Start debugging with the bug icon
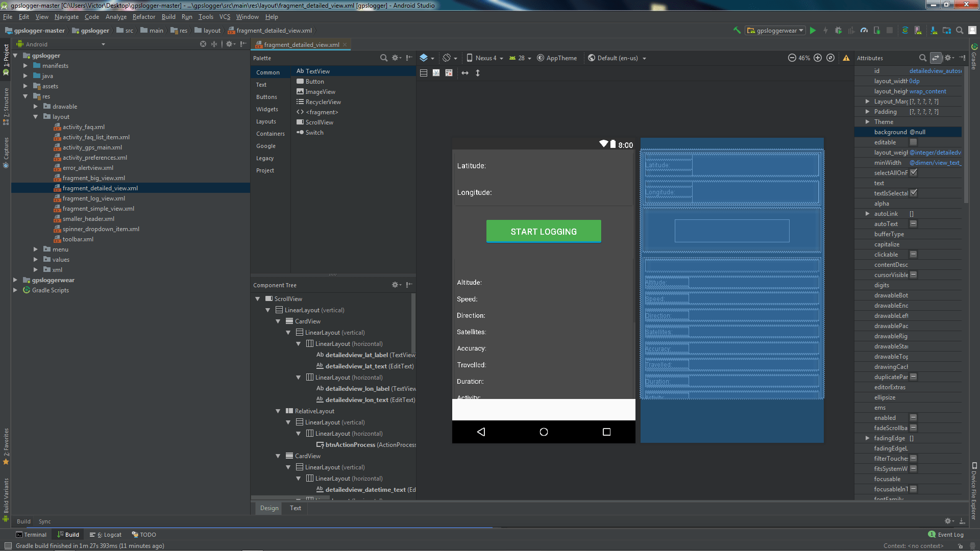 (838, 31)
